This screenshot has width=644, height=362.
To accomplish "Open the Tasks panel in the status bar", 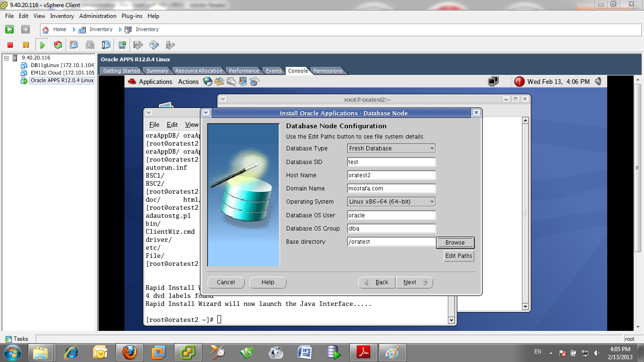I will (17, 339).
